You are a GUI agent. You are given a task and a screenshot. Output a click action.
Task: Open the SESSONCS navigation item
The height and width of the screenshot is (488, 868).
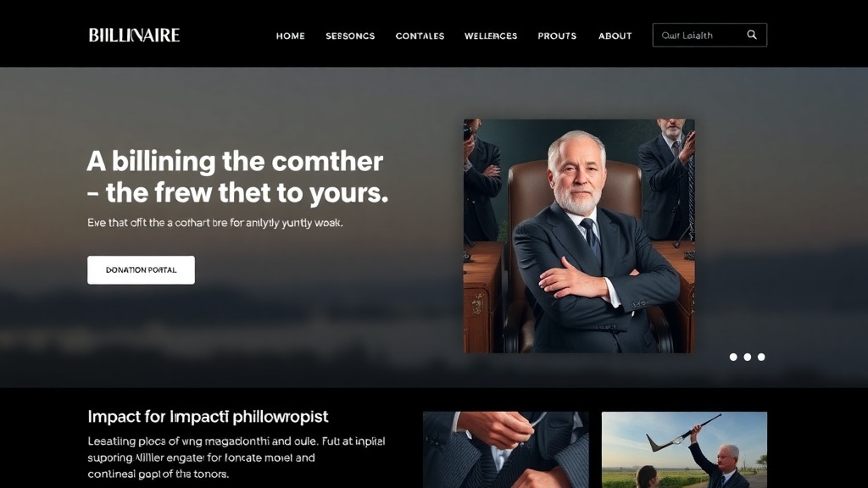click(x=350, y=36)
